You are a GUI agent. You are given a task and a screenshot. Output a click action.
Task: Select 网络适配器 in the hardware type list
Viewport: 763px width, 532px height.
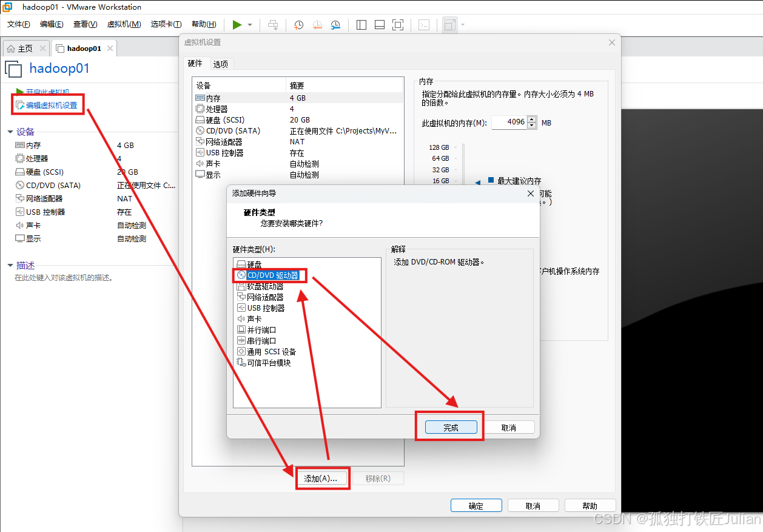click(x=265, y=297)
